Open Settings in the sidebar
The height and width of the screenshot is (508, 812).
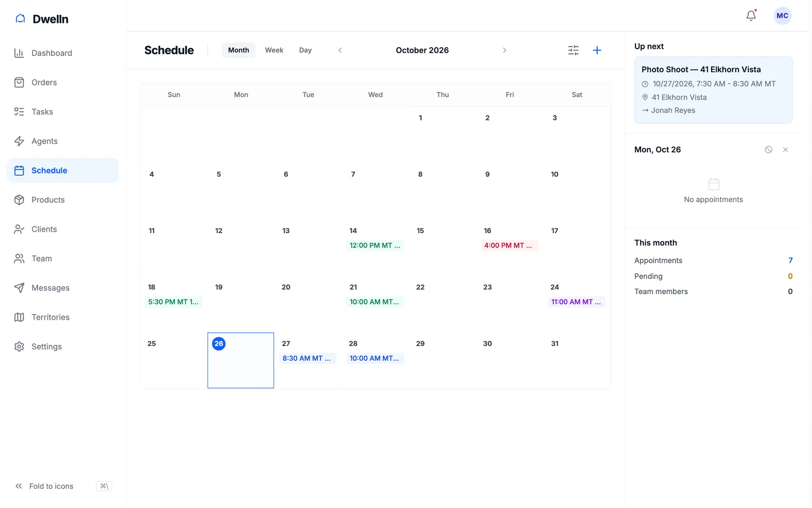[62, 347]
